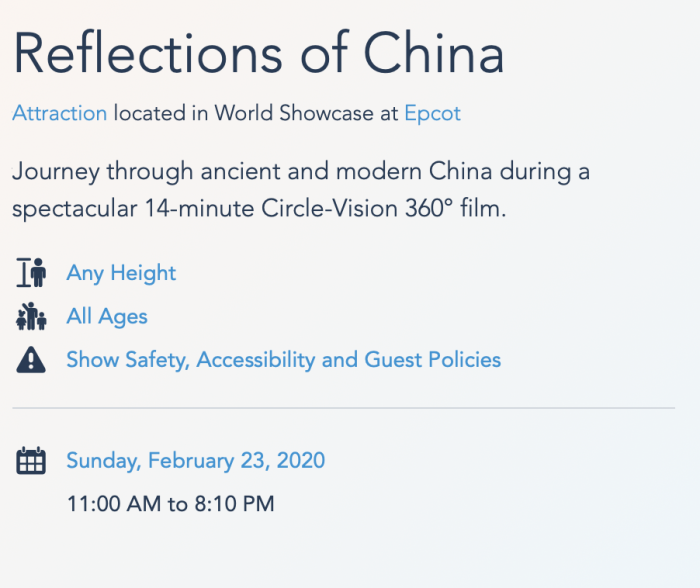Open the Attraction link
Viewport: 700px width, 588px height.
[x=59, y=113]
